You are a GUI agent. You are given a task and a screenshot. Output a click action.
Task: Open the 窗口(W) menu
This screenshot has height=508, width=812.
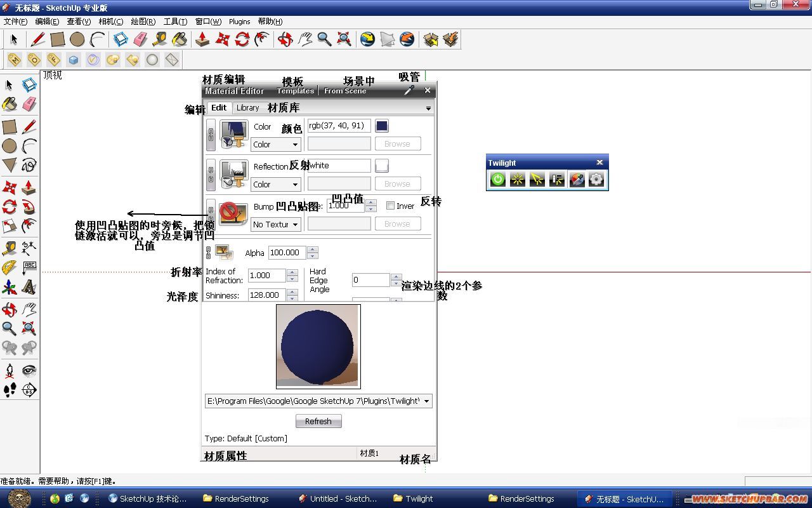pos(208,22)
